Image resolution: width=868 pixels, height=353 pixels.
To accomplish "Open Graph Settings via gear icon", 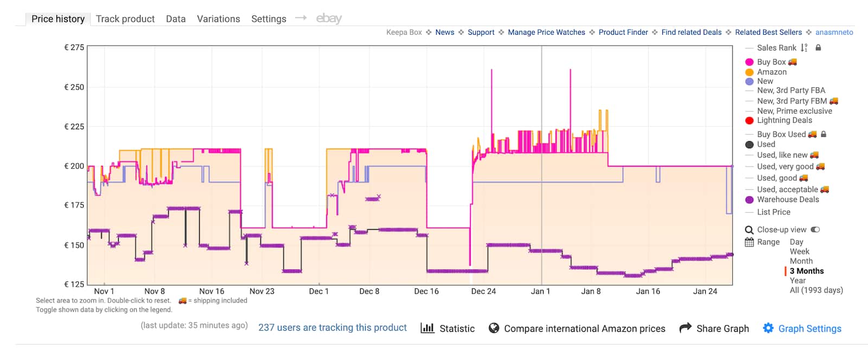I will coord(768,328).
